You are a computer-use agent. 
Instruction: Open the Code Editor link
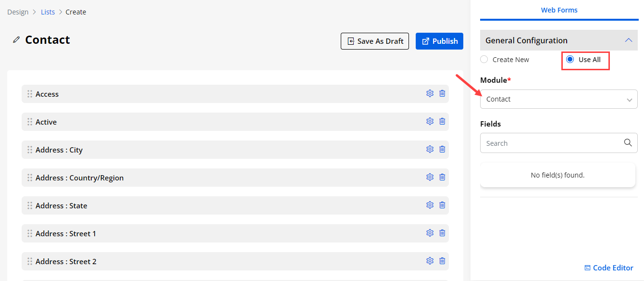[x=608, y=268]
